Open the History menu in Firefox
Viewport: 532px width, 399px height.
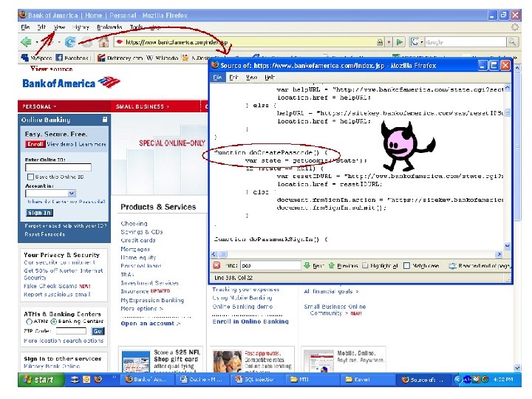click(81, 27)
